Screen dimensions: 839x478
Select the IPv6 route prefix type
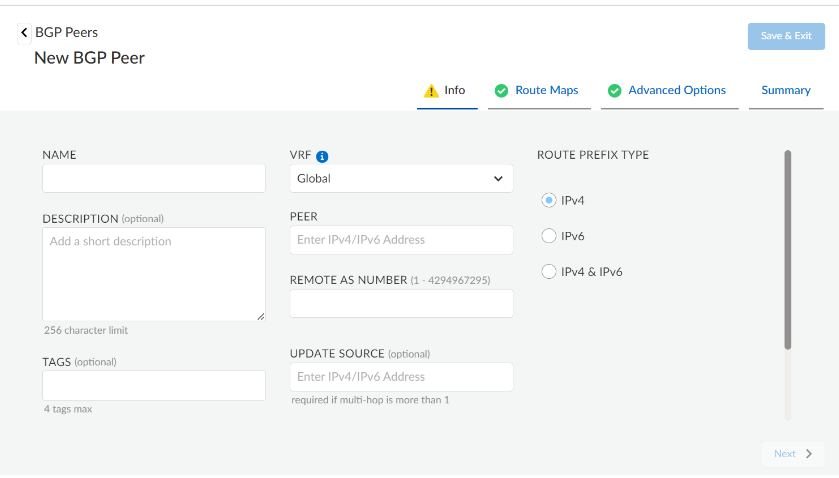pos(548,236)
